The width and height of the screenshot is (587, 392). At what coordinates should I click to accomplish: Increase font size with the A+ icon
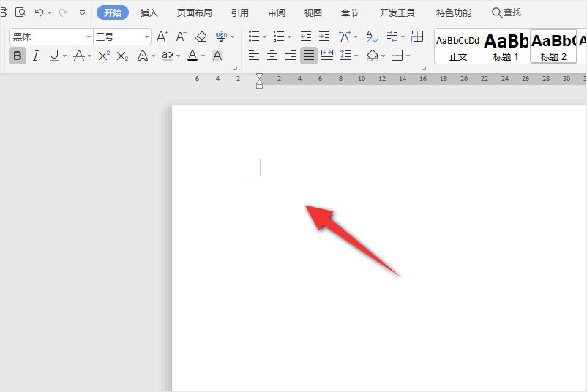[162, 37]
